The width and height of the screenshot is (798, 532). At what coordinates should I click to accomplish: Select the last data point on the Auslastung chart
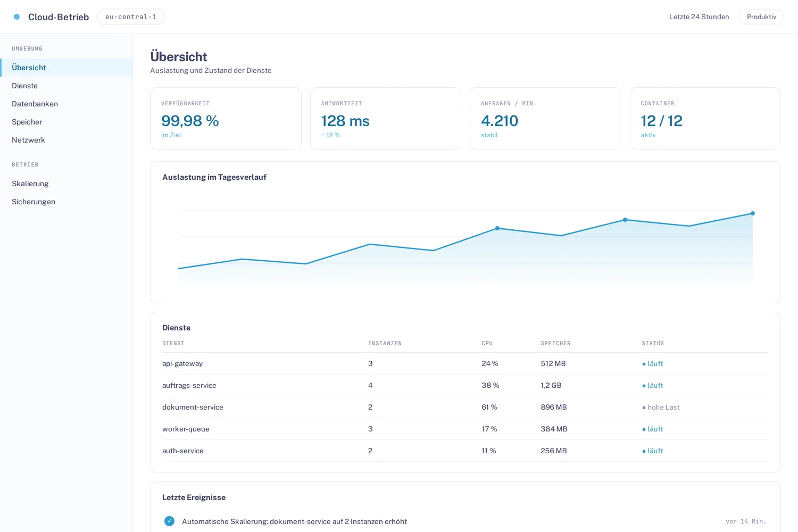(x=753, y=213)
